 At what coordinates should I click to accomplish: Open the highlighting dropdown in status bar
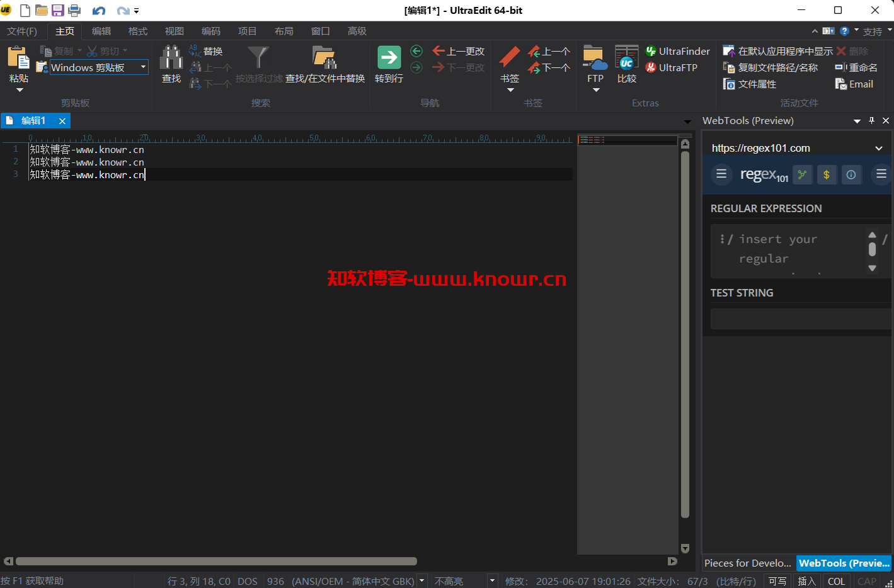[492, 581]
